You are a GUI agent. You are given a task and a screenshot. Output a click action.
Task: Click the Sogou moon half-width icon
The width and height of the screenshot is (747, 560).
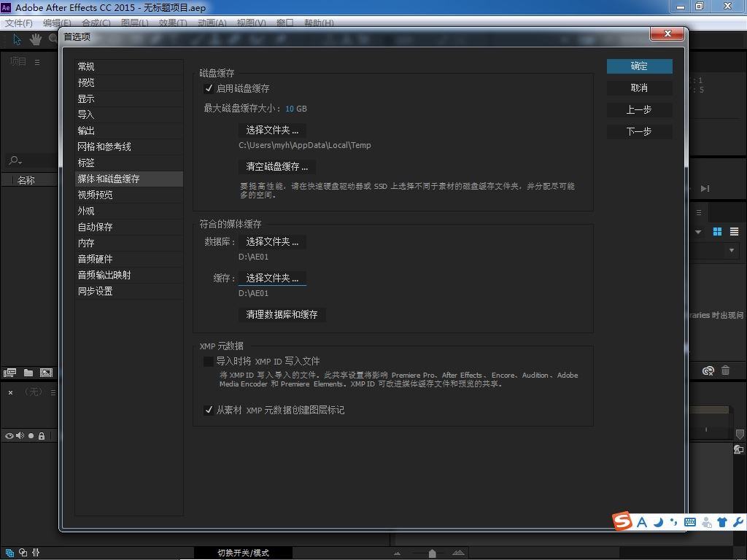[659, 522]
